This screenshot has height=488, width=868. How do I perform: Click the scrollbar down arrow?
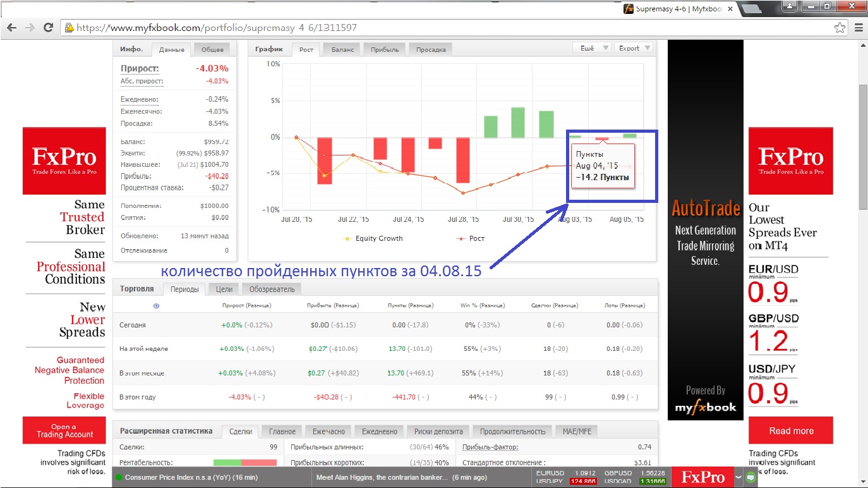pos(862,483)
